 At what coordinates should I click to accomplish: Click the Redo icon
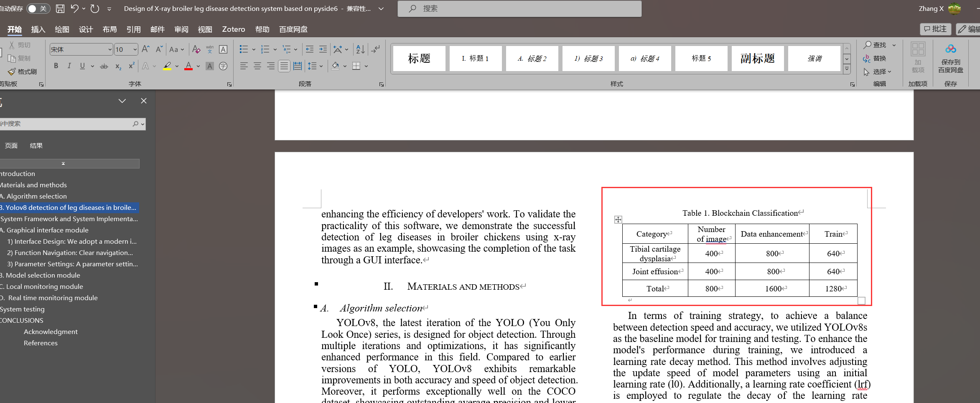click(x=95, y=8)
